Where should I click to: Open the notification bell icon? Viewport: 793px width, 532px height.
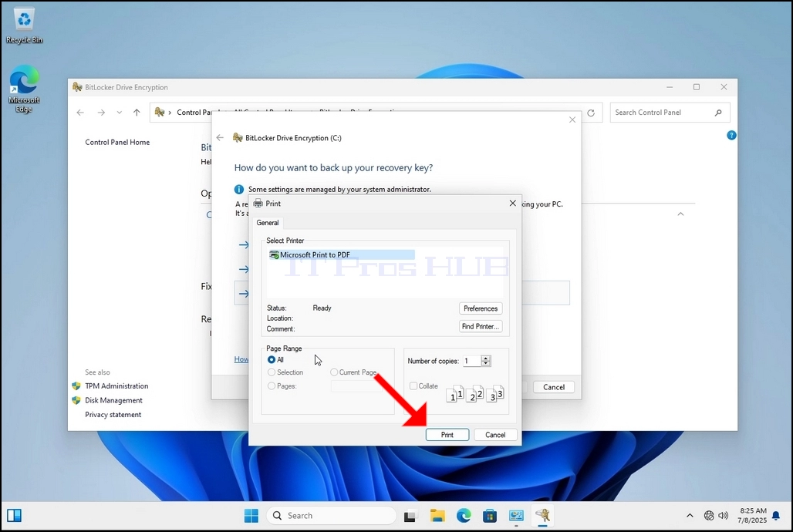click(776, 516)
